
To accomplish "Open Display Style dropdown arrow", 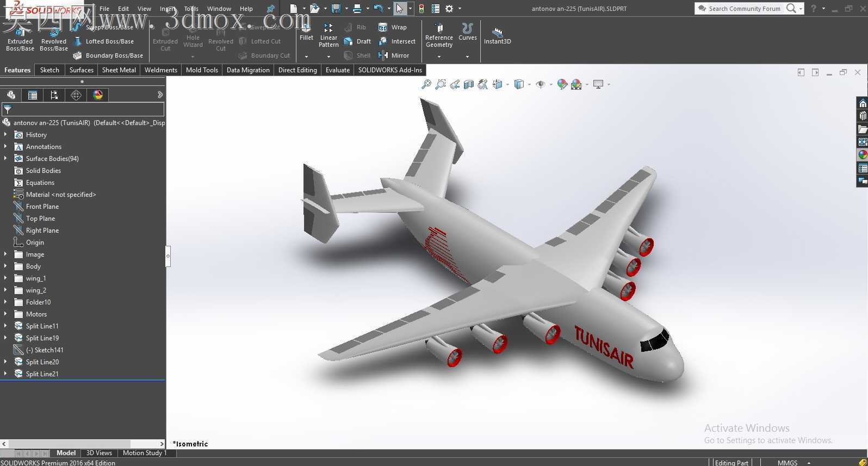I will tap(529, 84).
